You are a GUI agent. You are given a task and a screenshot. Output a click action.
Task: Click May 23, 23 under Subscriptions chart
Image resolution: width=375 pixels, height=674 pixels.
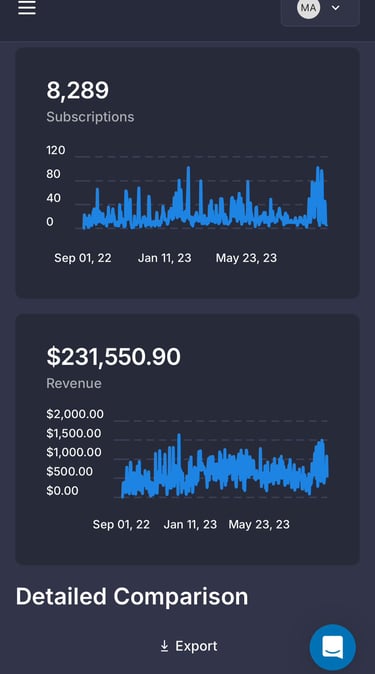[246, 258]
